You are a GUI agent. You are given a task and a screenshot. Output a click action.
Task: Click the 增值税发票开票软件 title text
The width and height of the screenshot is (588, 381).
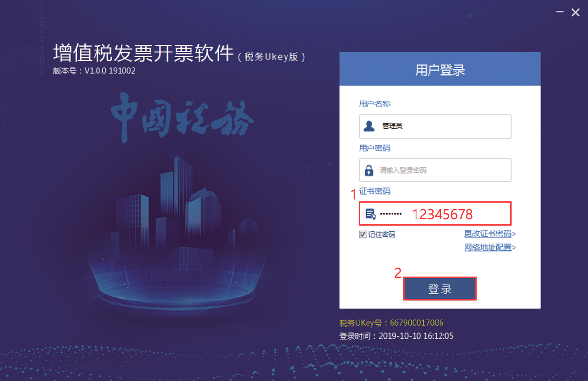point(143,53)
